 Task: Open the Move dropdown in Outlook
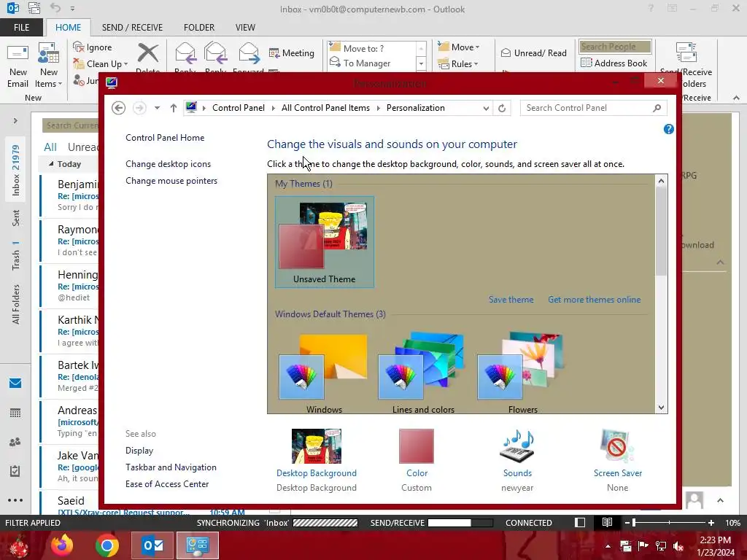tap(459, 47)
